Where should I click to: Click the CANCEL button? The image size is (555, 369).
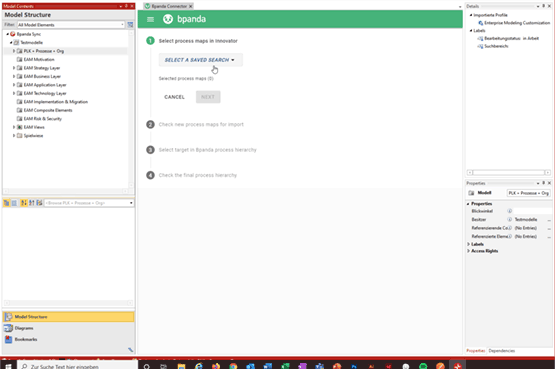(x=174, y=97)
